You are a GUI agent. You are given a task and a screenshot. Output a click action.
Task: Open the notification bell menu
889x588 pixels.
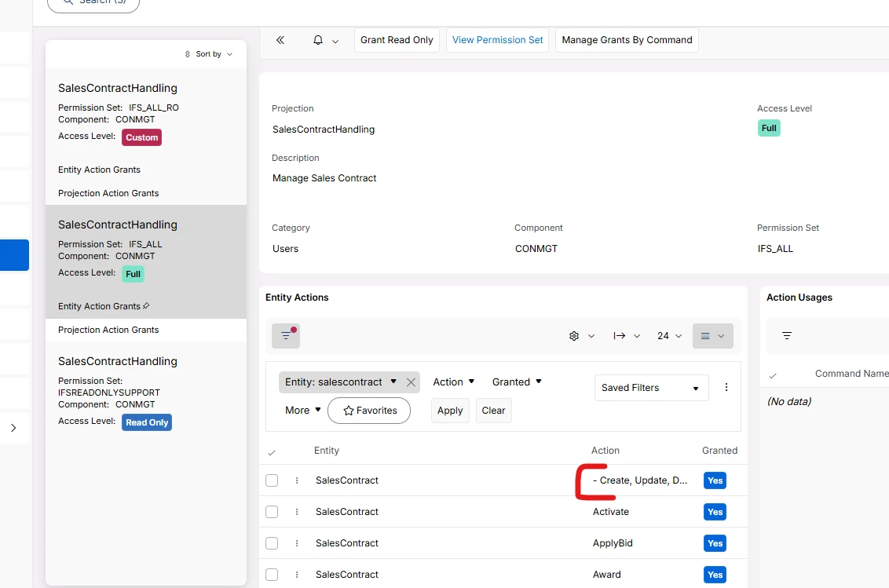(x=318, y=40)
